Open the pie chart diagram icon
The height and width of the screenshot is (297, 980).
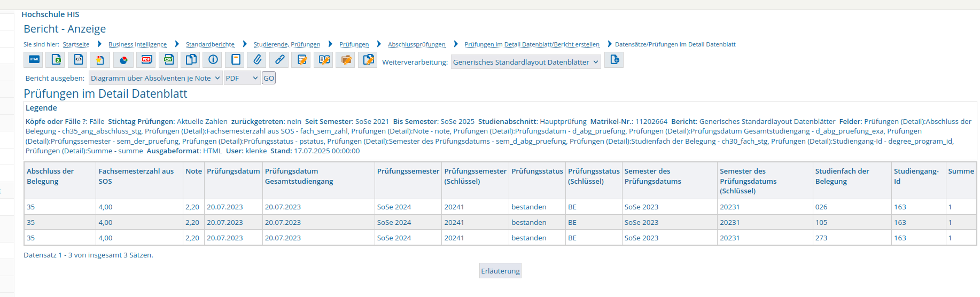tap(123, 60)
